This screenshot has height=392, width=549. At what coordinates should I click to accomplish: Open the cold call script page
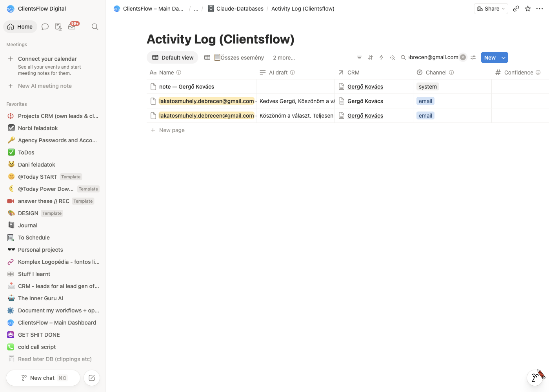click(53, 347)
